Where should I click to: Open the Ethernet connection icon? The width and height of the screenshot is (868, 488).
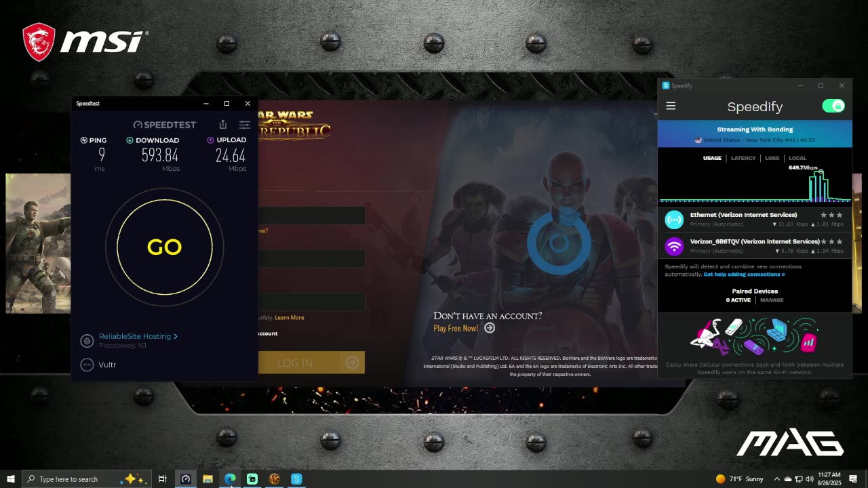pyautogui.click(x=674, y=220)
